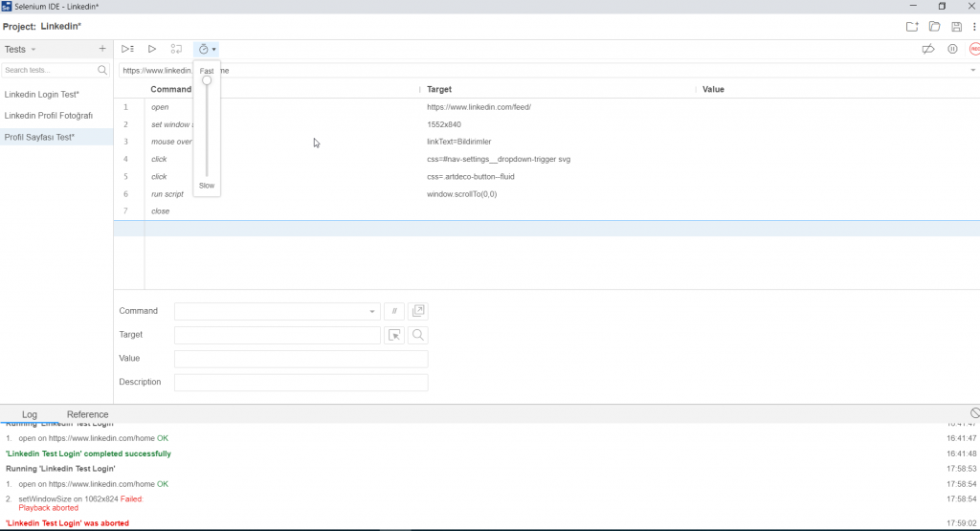Click the 1552x840 target cell
980x531 pixels.
(x=444, y=124)
